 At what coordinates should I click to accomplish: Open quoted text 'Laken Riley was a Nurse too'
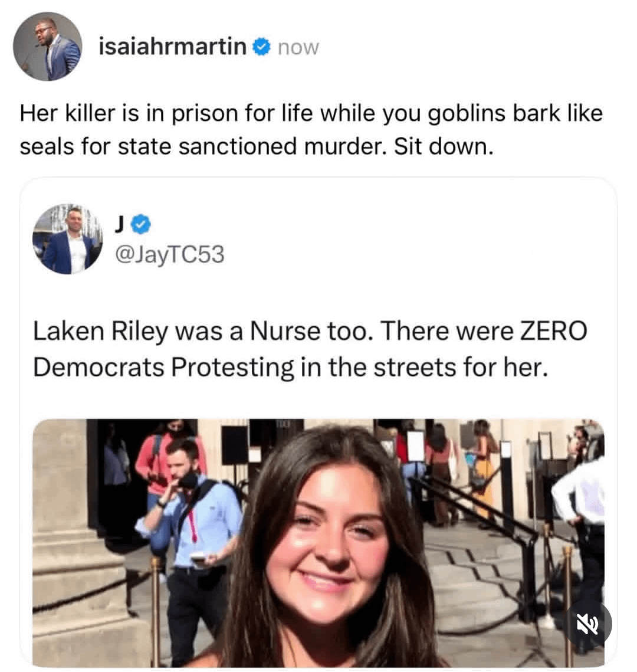coord(311,349)
